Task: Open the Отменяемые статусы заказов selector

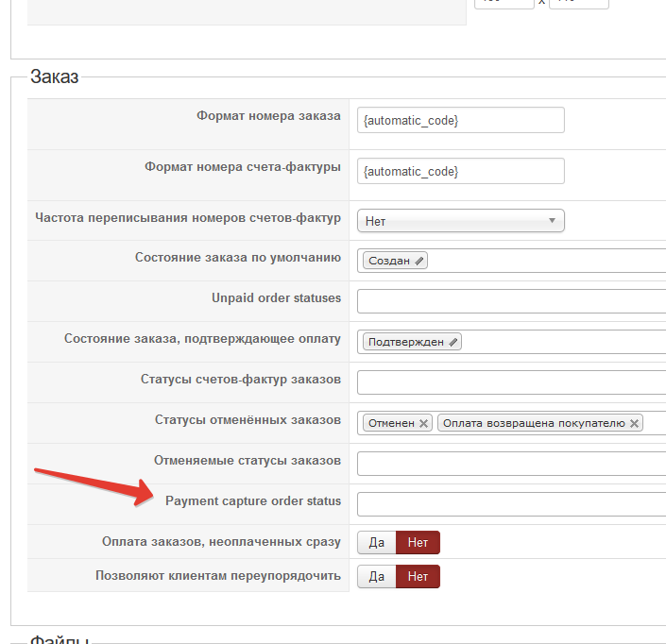Action: pyautogui.click(x=511, y=464)
